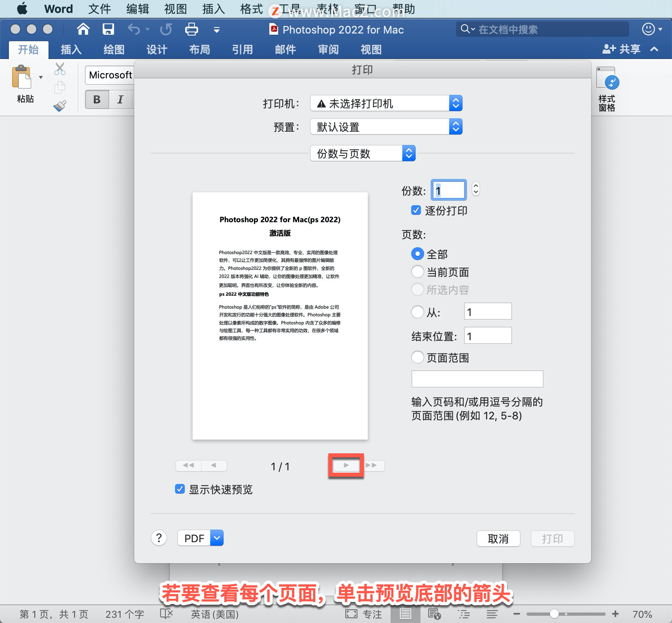The height and width of the screenshot is (623, 672).
Task: Expand the Paste options arrow
Action: 41,77
